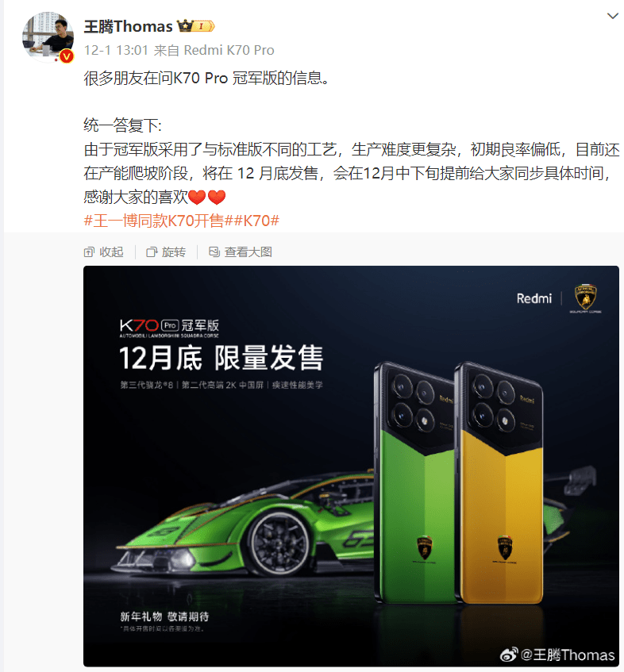Click the Weibo watermark logo icon

(509, 655)
